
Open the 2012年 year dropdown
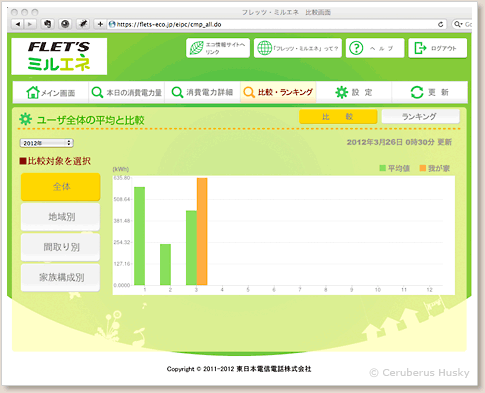[46, 143]
